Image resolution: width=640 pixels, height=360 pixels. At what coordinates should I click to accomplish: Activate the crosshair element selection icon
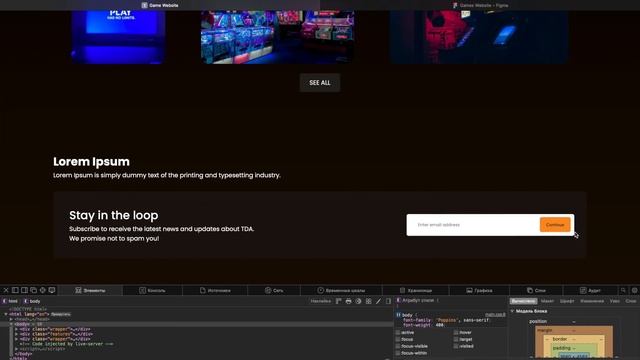point(42,290)
